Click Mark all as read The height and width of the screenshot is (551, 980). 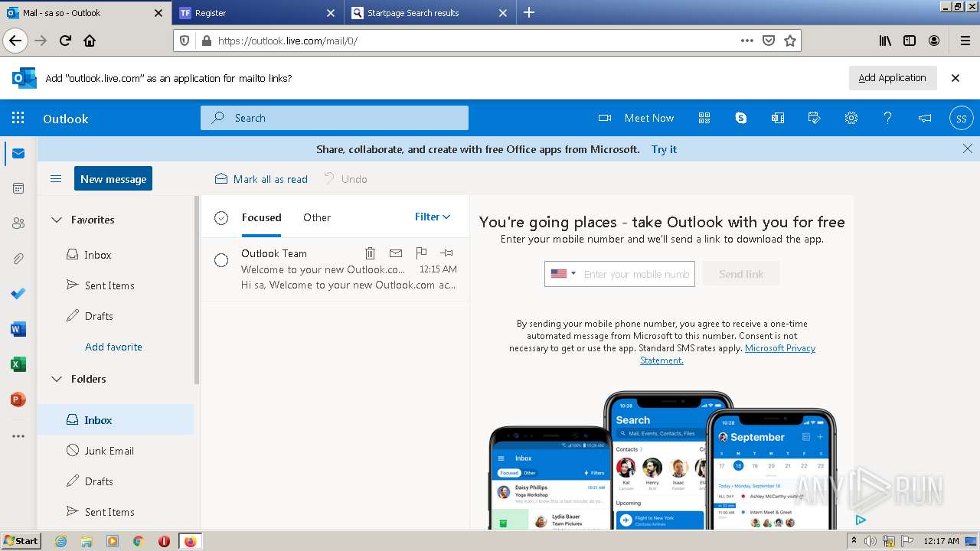(262, 179)
